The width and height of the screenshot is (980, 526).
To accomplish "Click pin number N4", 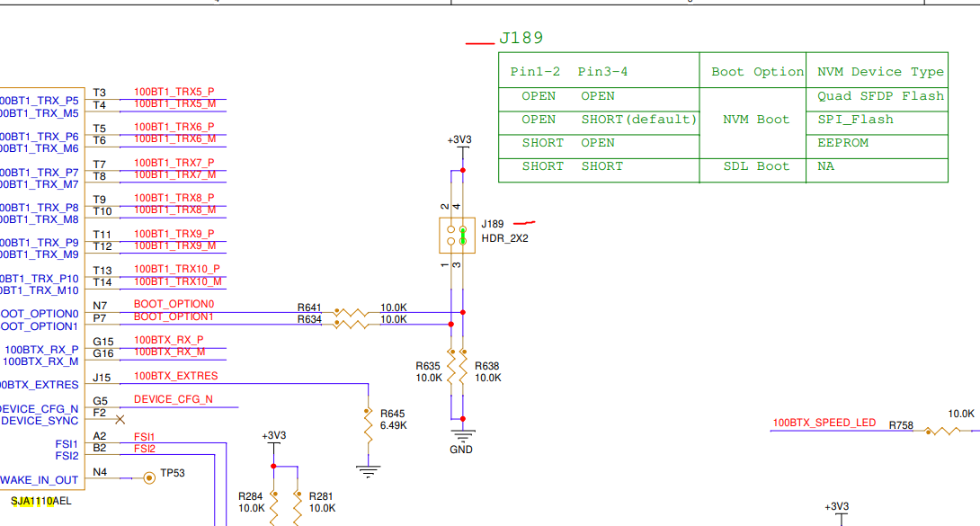I will [x=100, y=472].
